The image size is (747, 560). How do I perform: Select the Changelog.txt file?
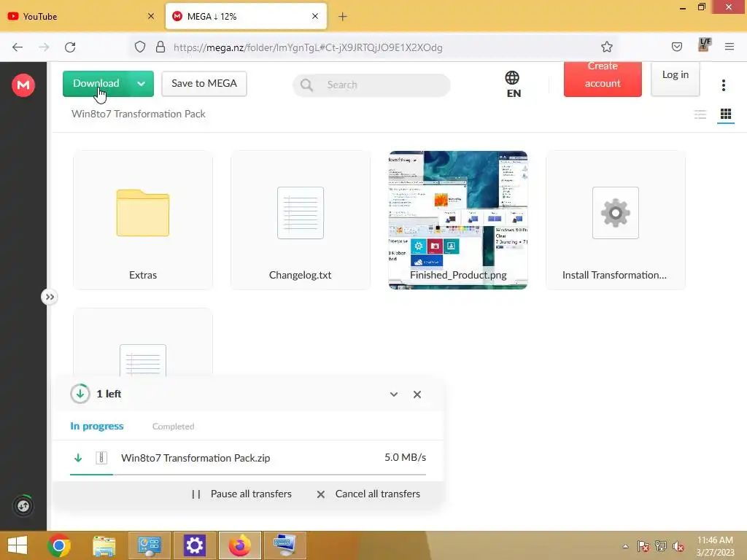tap(300, 220)
